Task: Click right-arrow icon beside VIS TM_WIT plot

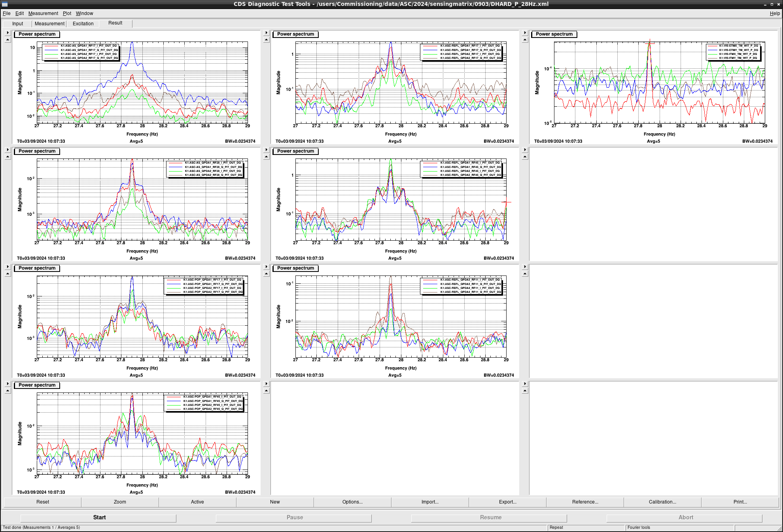Action: coord(525,33)
